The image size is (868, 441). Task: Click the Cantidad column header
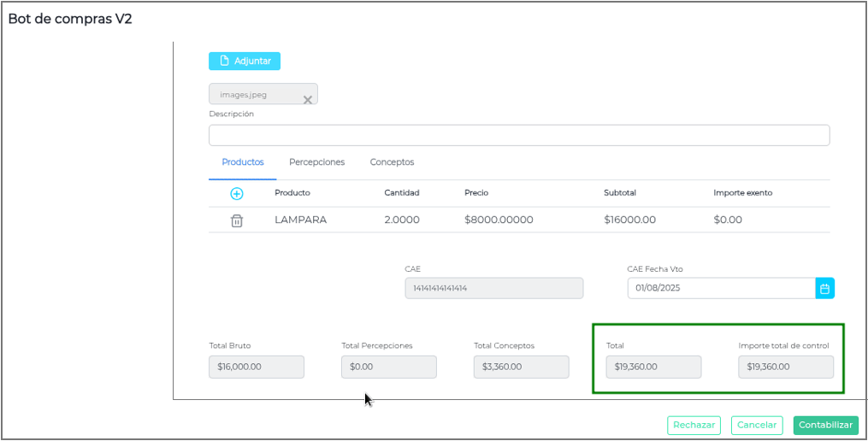[402, 193]
